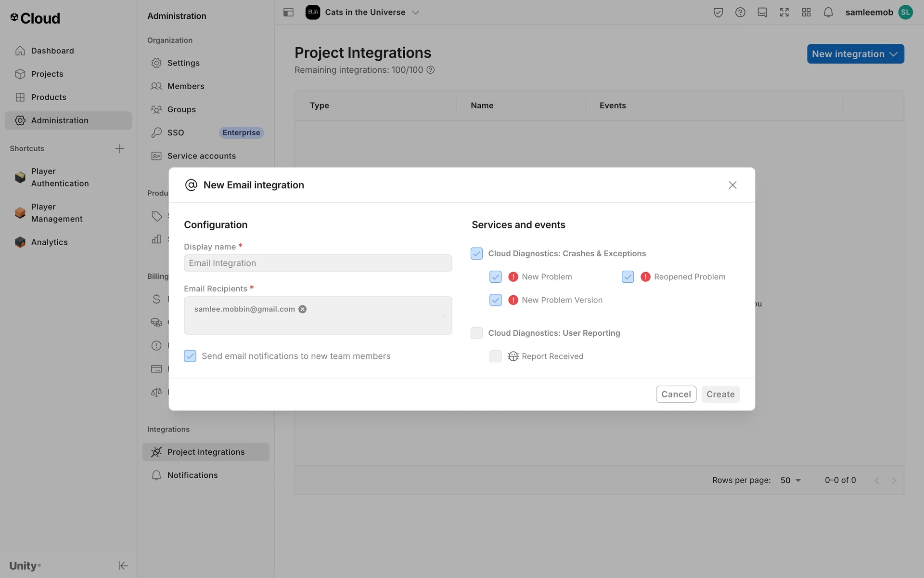Click the Cancel button in the dialog
Image resolution: width=924 pixels, height=578 pixels.
tap(676, 394)
